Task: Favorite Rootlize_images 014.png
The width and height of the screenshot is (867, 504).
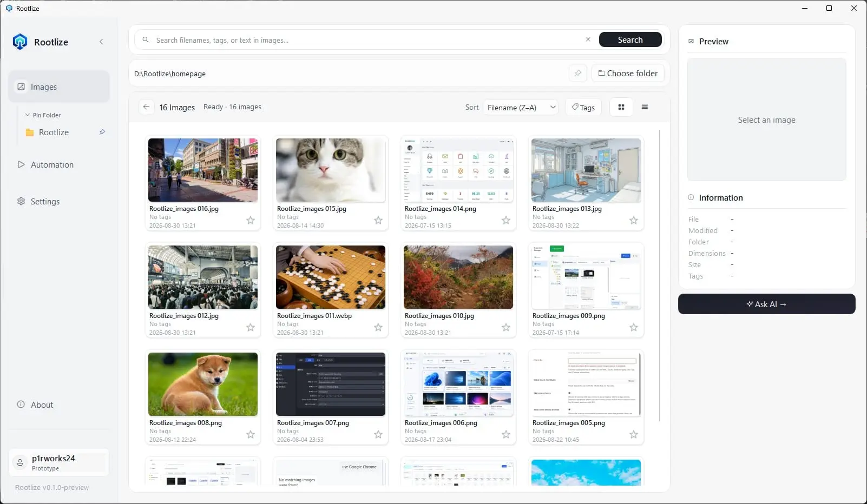Action: [x=506, y=220]
